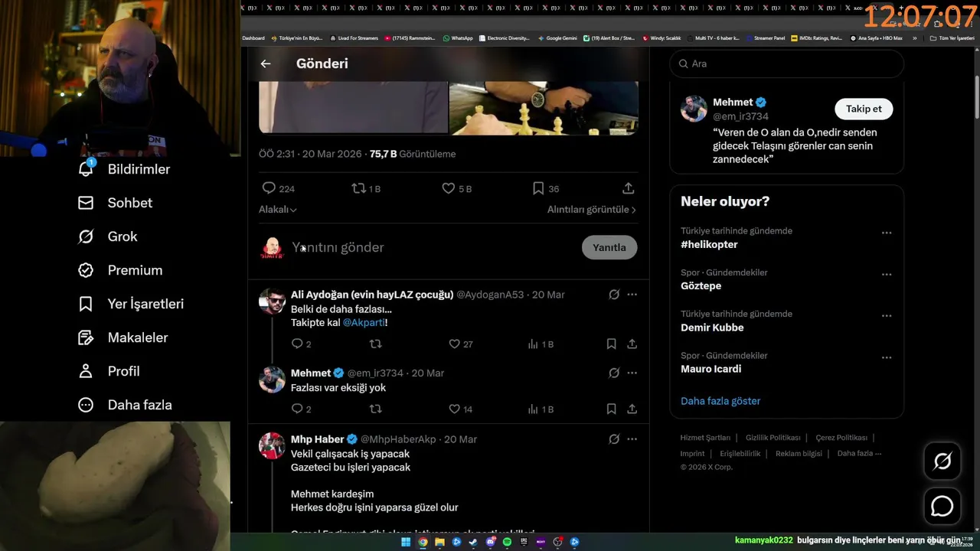Click the @Akparti mention link
Screen dimensions: 980x551
364,323
